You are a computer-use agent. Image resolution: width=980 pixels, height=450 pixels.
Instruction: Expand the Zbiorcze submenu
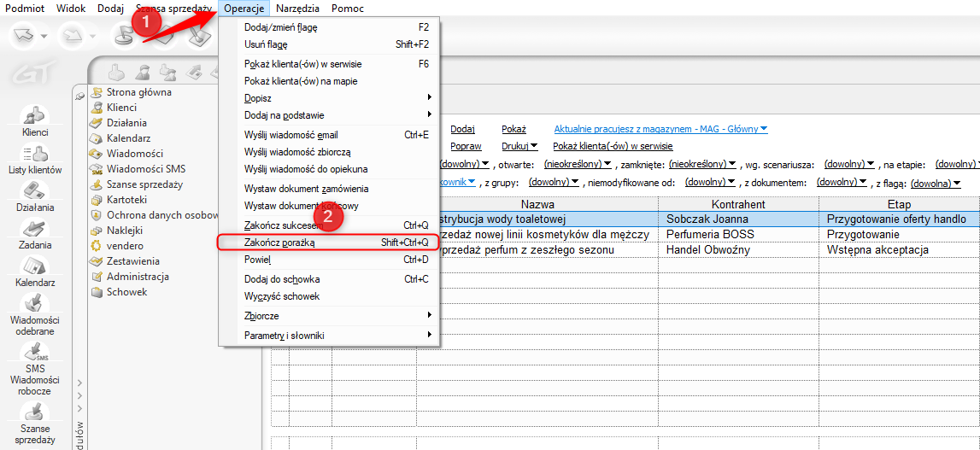pos(330,315)
